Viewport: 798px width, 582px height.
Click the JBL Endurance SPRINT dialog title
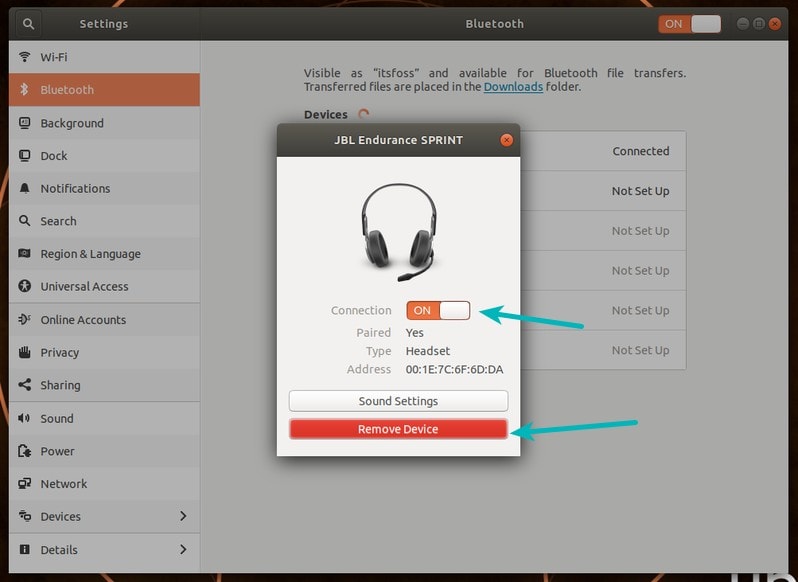point(398,140)
